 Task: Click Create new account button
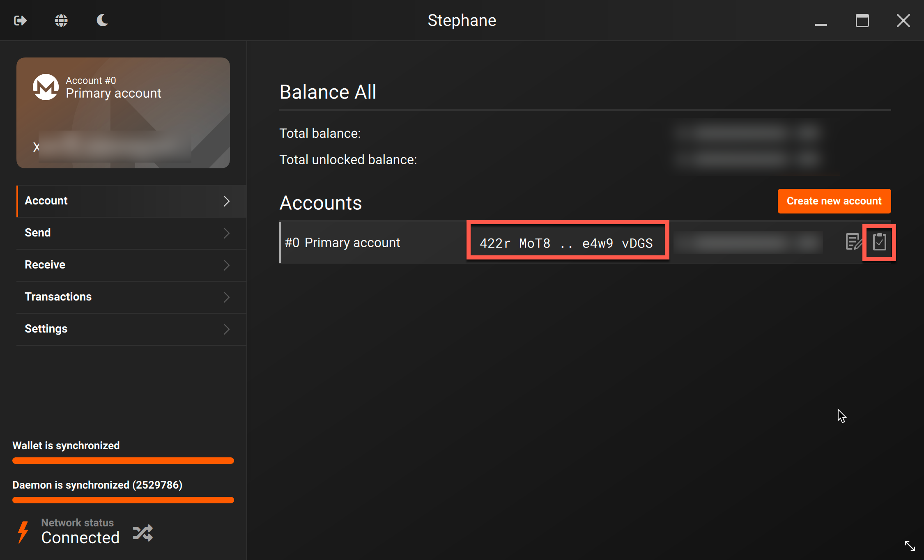(834, 201)
